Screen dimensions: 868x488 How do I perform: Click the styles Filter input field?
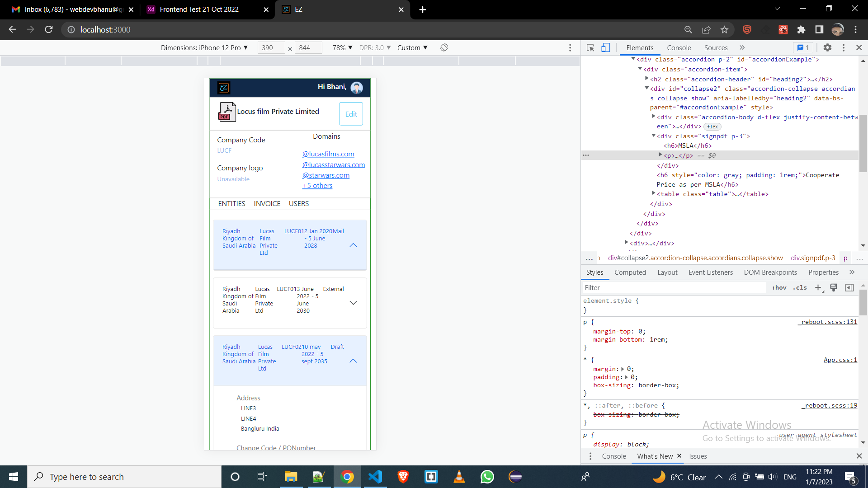tap(674, 287)
